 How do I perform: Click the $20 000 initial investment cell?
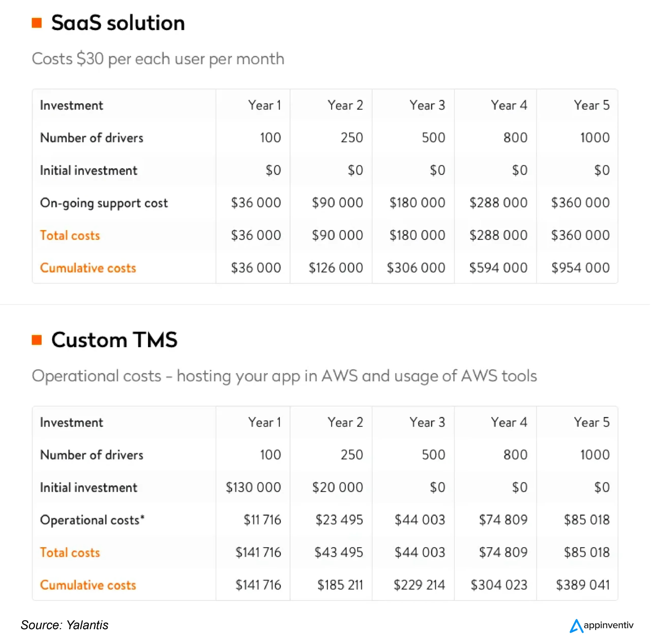point(338,487)
